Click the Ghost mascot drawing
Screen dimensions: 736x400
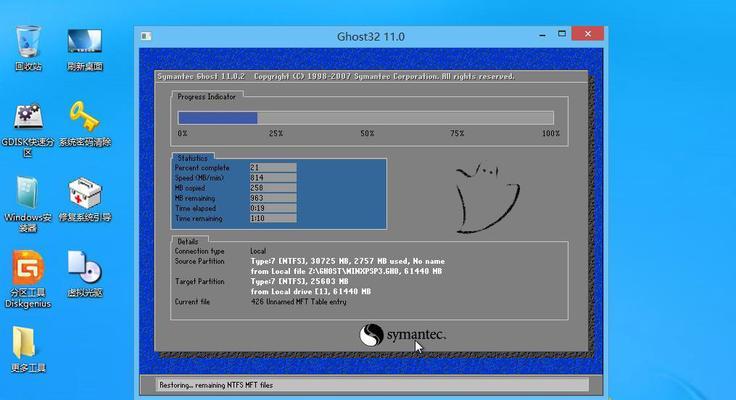click(x=488, y=198)
